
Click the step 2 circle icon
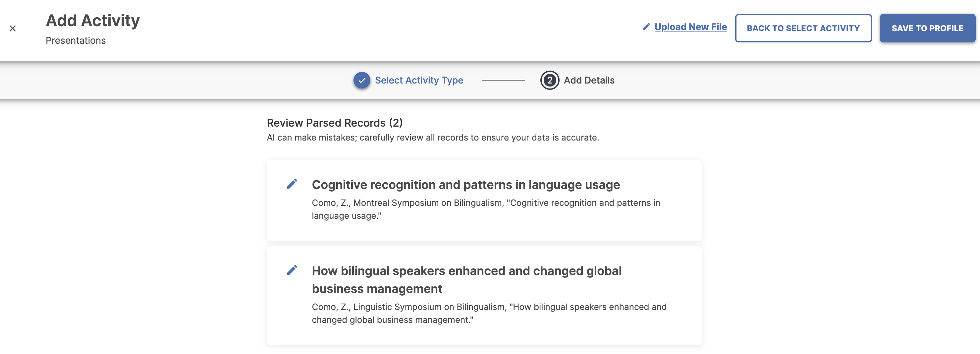pyautogui.click(x=549, y=80)
